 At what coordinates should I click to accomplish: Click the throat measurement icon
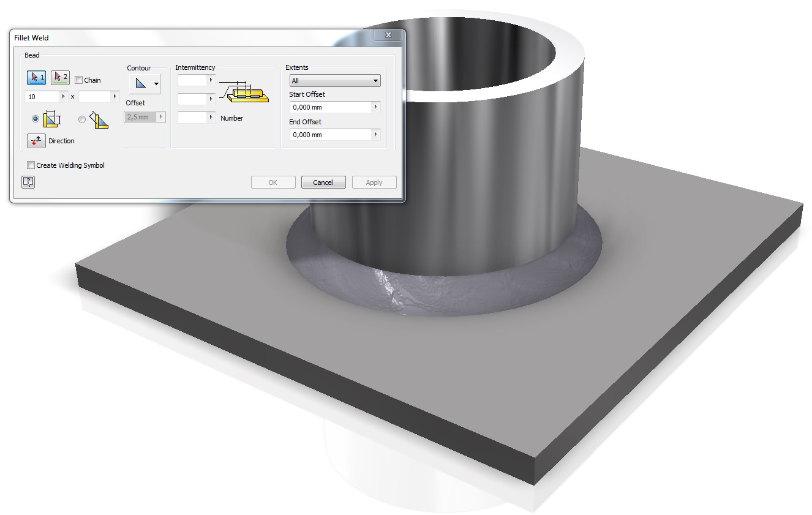coord(99,119)
